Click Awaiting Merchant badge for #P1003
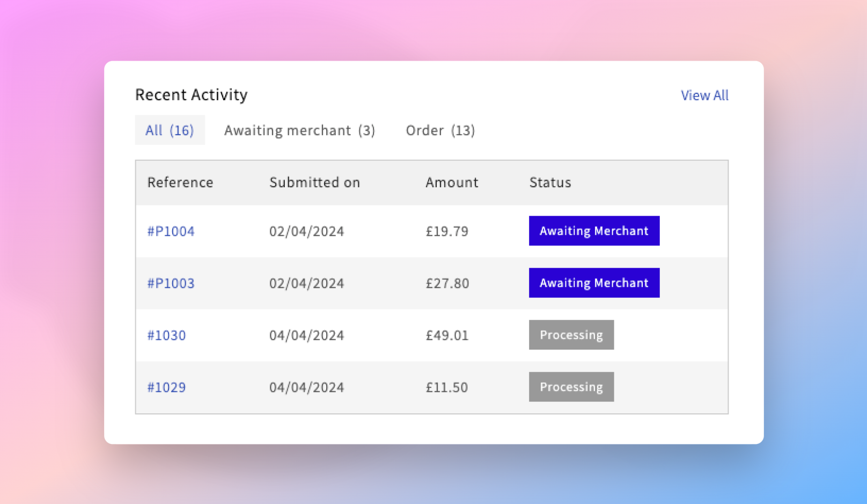This screenshot has height=504, width=867. click(x=594, y=283)
